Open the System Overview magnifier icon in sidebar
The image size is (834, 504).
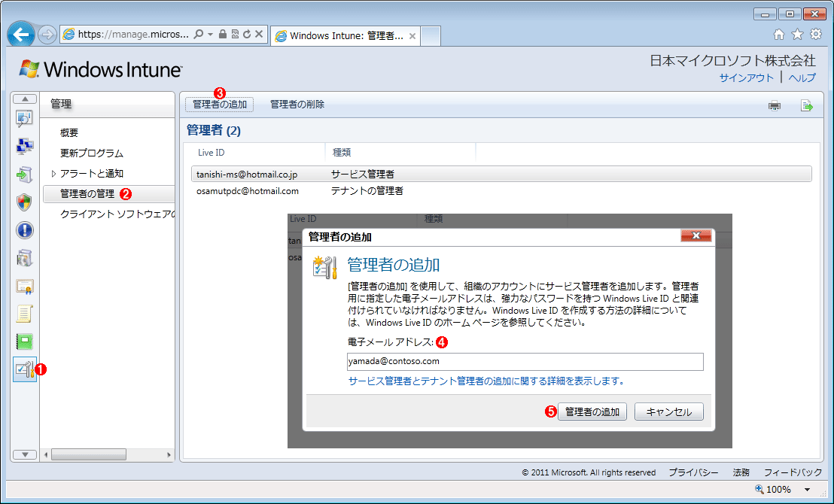pyautogui.click(x=25, y=119)
